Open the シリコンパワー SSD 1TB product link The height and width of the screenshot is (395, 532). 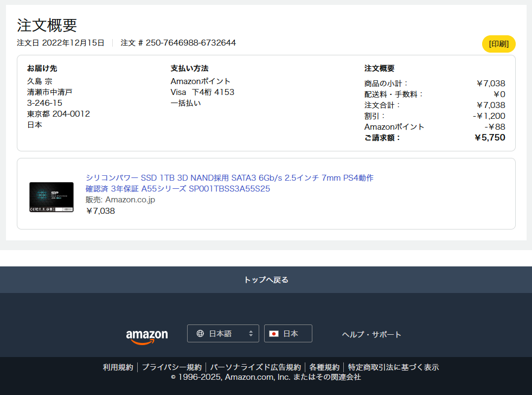(229, 183)
